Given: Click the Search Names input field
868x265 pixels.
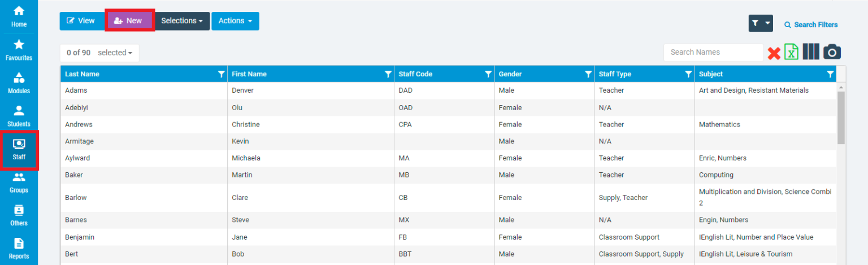Looking at the screenshot, I should tap(713, 52).
